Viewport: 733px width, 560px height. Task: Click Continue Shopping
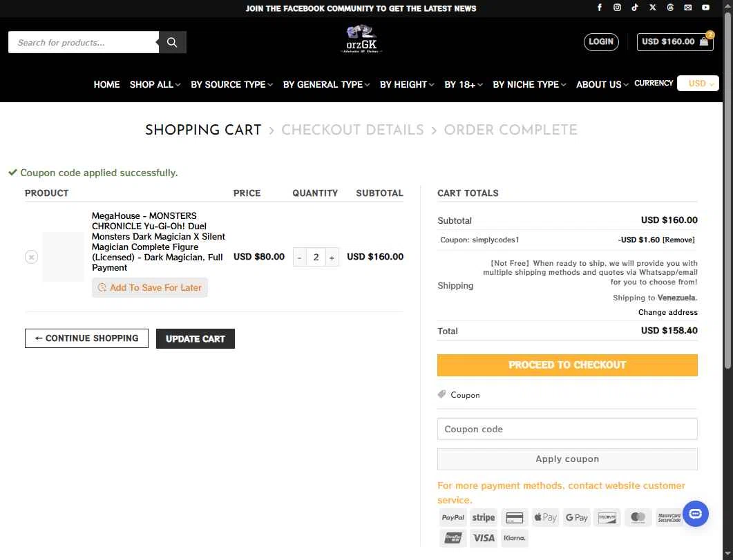pyautogui.click(x=86, y=338)
